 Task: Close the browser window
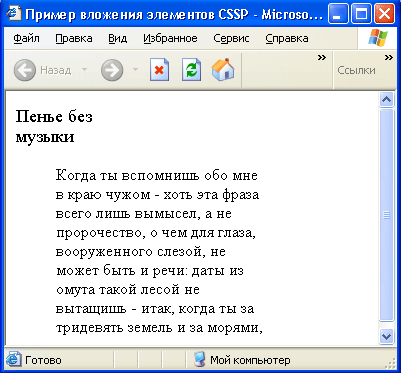click(x=385, y=14)
